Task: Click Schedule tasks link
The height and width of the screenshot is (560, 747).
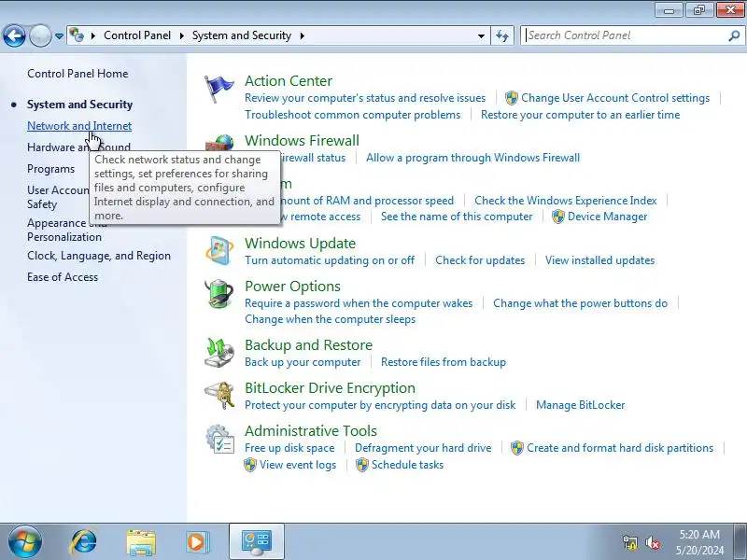Action: (407, 465)
